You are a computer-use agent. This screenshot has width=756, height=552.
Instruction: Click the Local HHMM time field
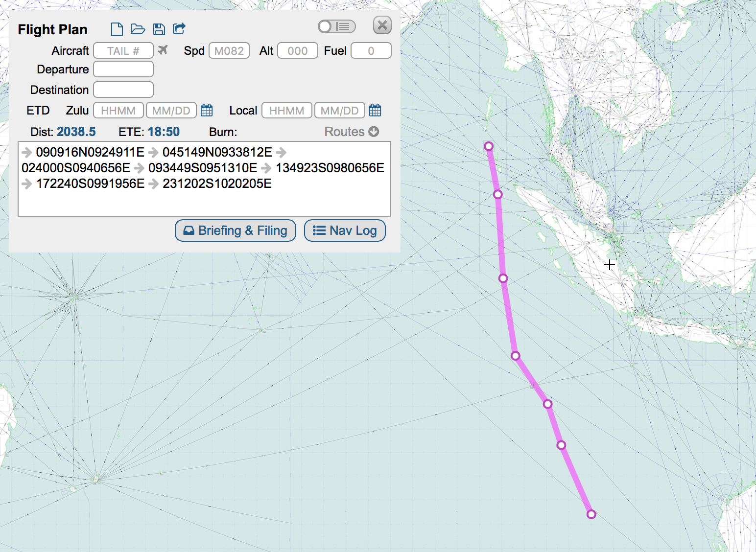coord(287,111)
